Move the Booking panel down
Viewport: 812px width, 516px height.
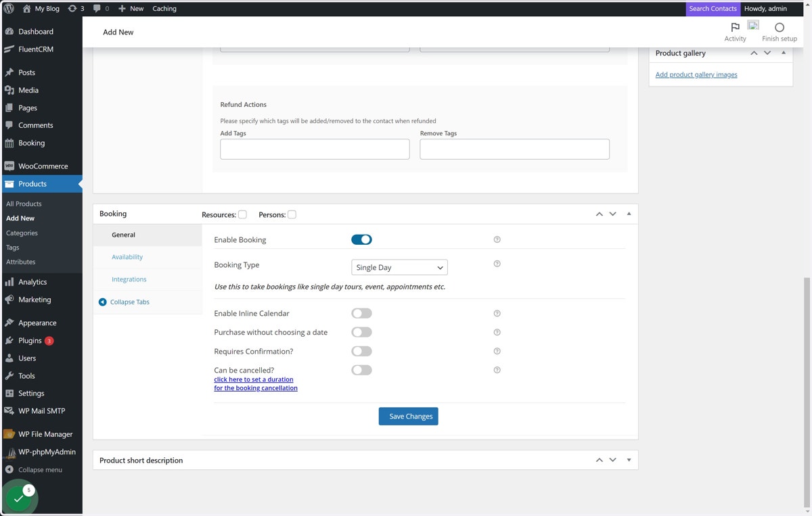[612, 214]
